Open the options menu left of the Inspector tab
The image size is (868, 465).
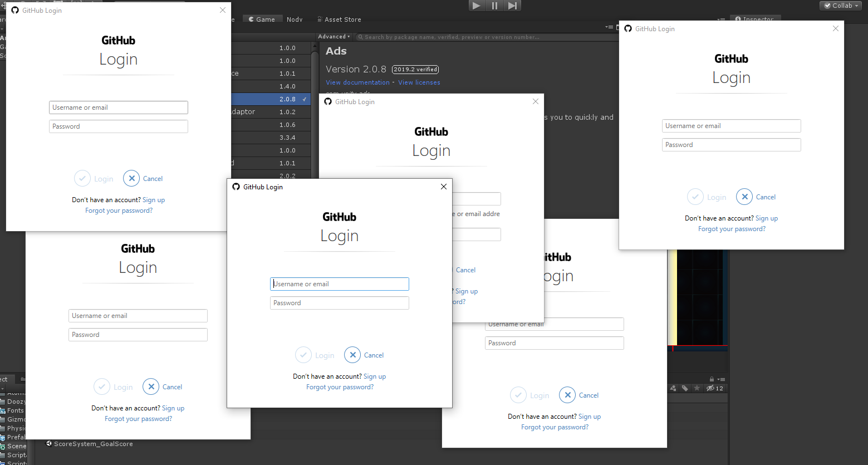(721, 19)
